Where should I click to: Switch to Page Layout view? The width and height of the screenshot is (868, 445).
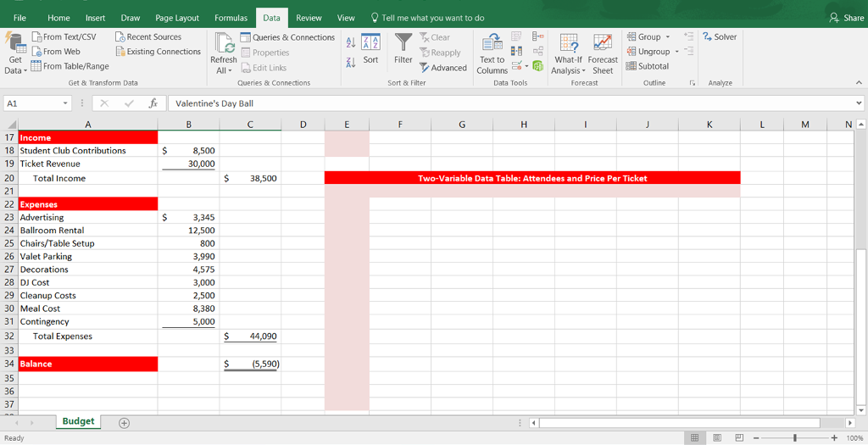(x=717, y=438)
